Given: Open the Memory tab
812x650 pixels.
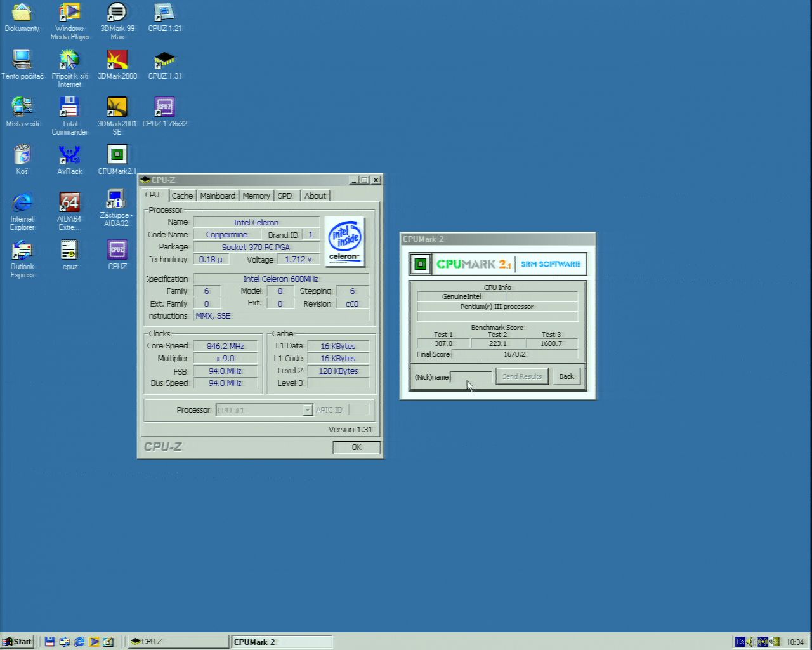Looking at the screenshot, I should (x=256, y=196).
